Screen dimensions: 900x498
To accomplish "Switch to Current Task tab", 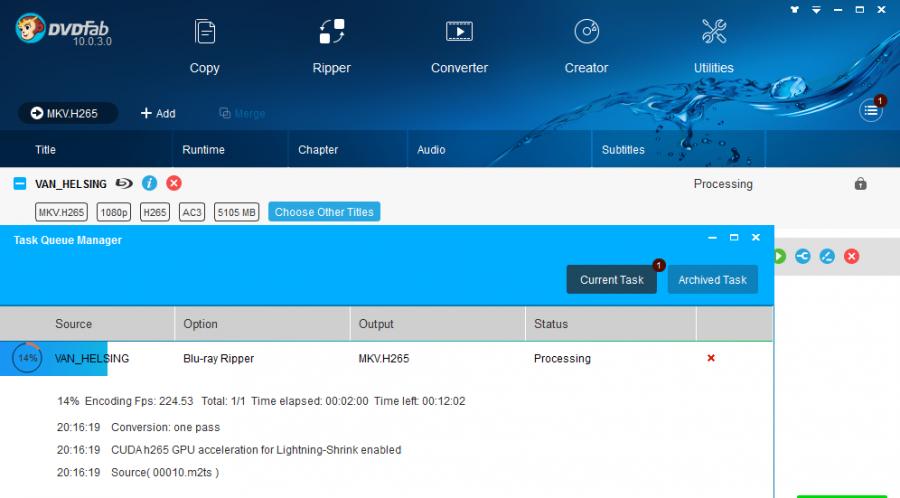I will coord(611,279).
